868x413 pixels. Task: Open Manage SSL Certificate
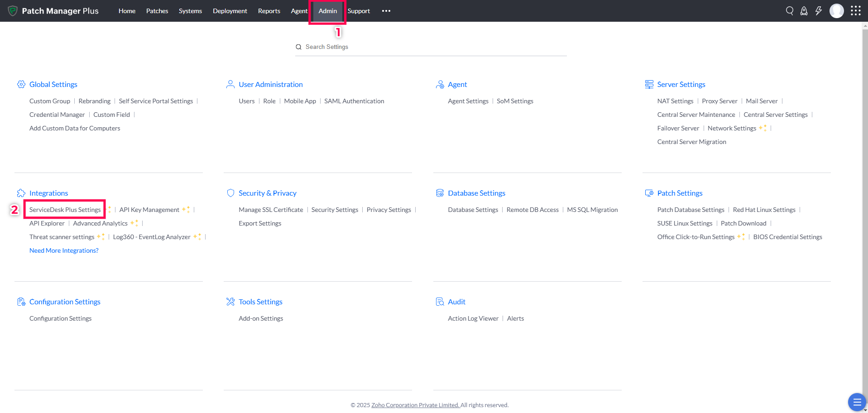coord(271,210)
